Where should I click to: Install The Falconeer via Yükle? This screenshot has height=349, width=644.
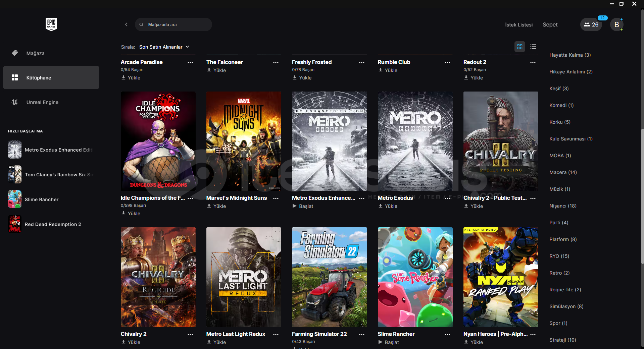(x=216, y=70)
